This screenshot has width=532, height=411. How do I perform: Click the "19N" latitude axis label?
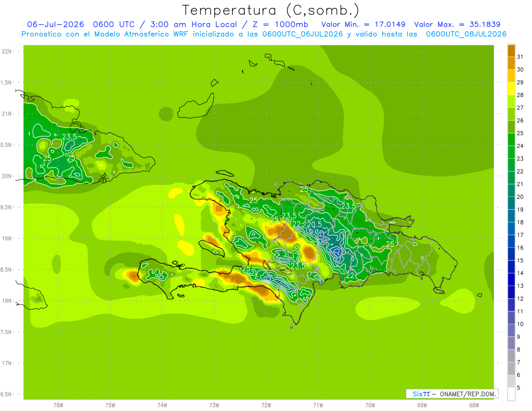[x=8, y=239]
